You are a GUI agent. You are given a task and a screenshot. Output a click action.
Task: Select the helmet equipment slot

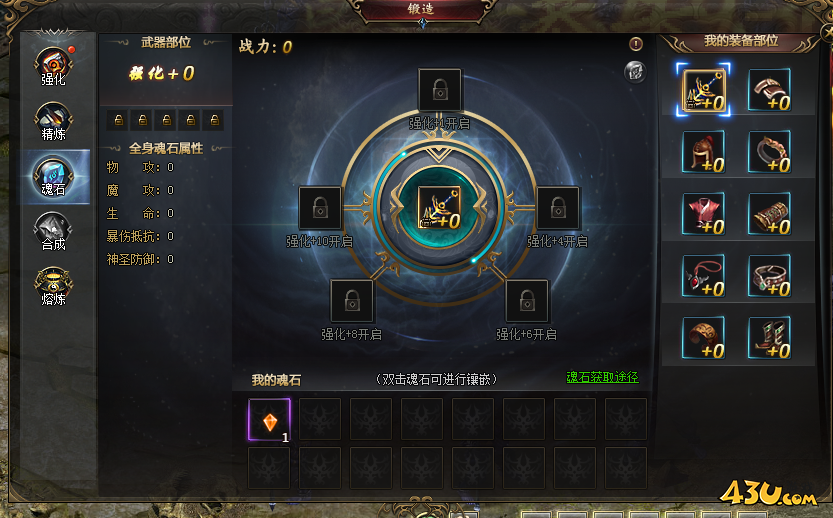point(703,152)
